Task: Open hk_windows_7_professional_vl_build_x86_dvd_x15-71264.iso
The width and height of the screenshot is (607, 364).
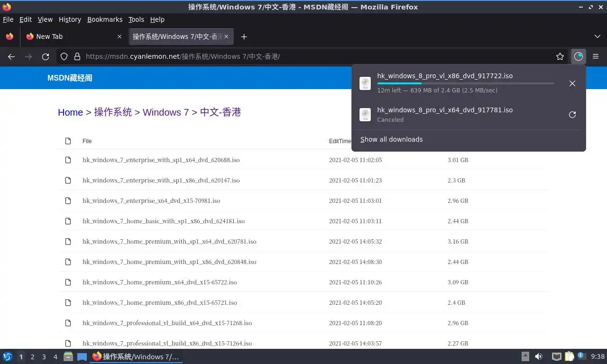Action: click(x=167, y=344)
